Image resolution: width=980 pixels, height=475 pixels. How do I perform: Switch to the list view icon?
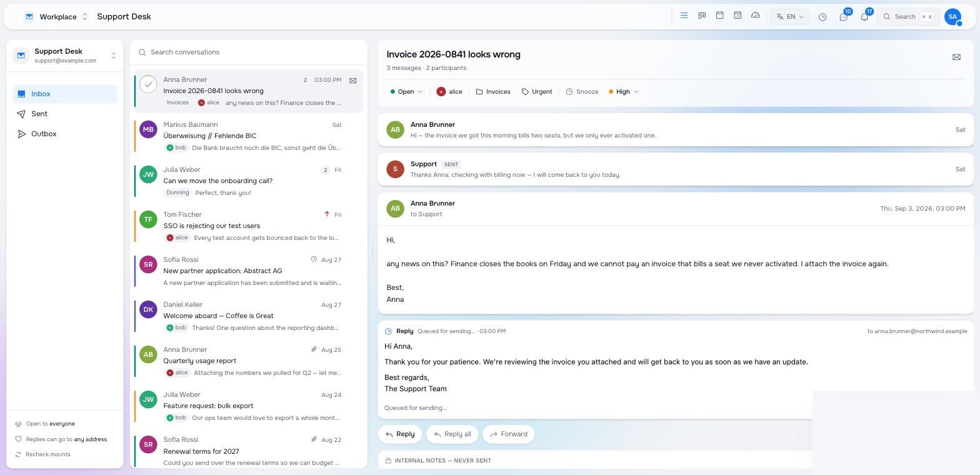684,16
